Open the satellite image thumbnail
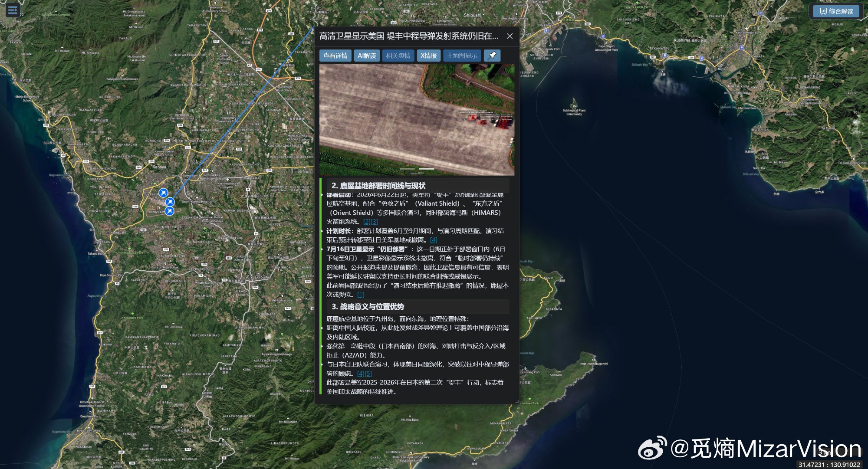 pos(417,120)
